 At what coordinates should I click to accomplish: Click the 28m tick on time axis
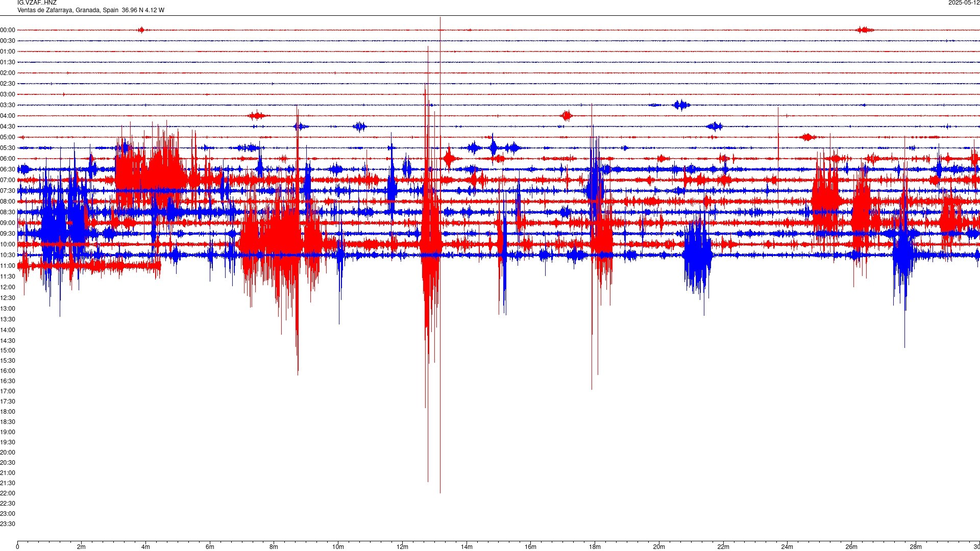tap(916, 547)
